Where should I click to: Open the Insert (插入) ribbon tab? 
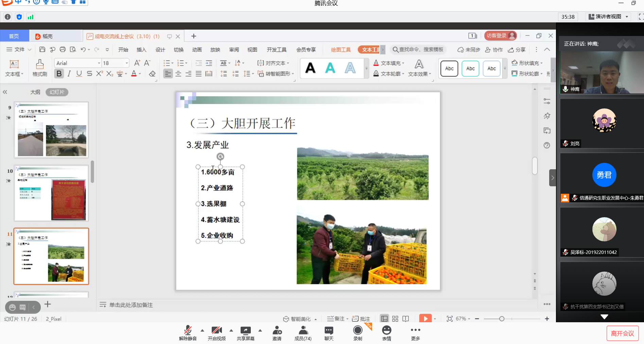click(x=141, y=50)
